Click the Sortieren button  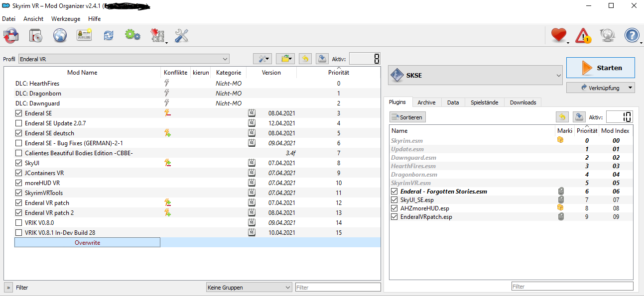pos(407,117)
